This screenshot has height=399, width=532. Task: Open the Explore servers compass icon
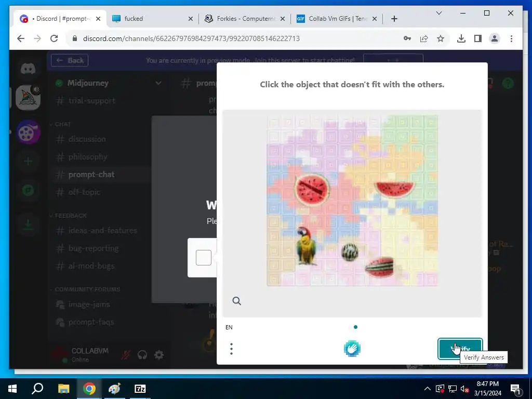pyautogui.click(x=28, y=190)
